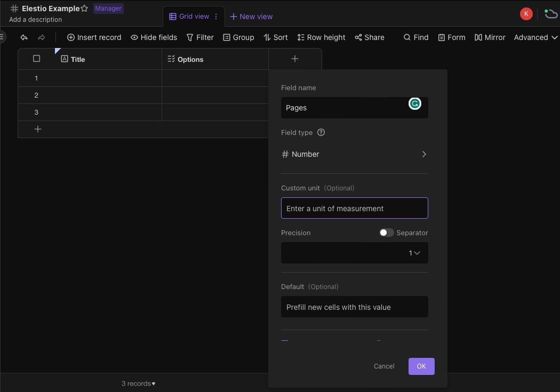Toggle the Separator switch
Screen dimensions: 560x392
(386, 233)
